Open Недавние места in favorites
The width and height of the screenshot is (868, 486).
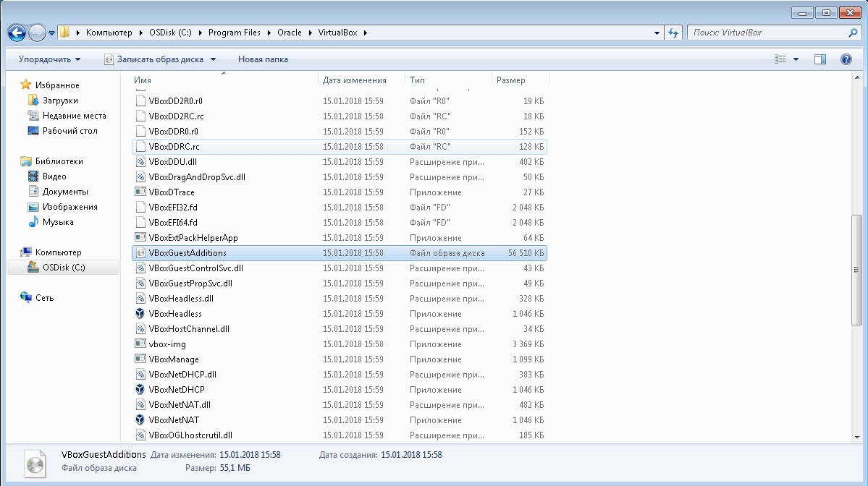click(x=74, y=116)
